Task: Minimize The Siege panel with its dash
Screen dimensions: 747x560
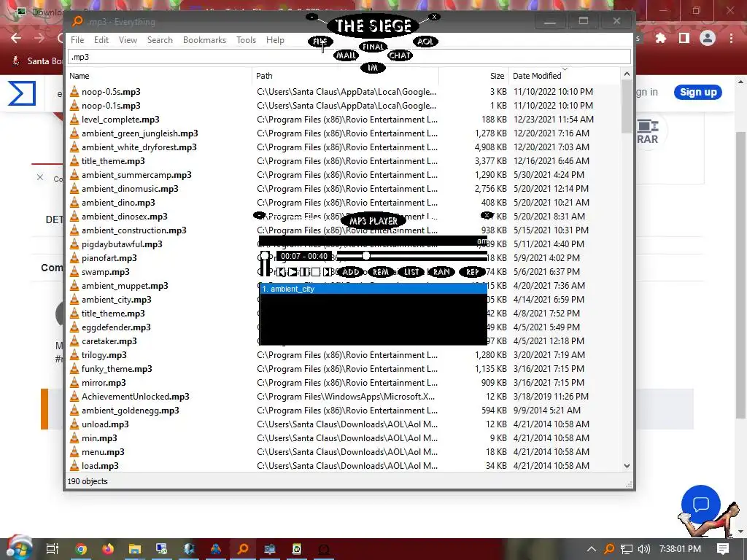Action: 311,17
